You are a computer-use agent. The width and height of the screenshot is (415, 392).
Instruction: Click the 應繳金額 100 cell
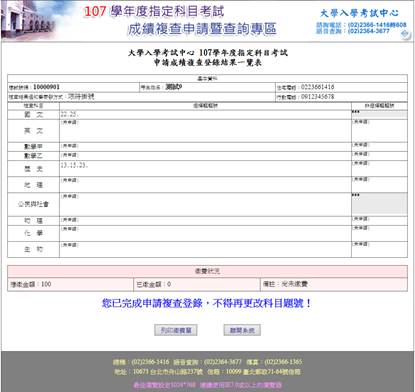coord(70,284)
